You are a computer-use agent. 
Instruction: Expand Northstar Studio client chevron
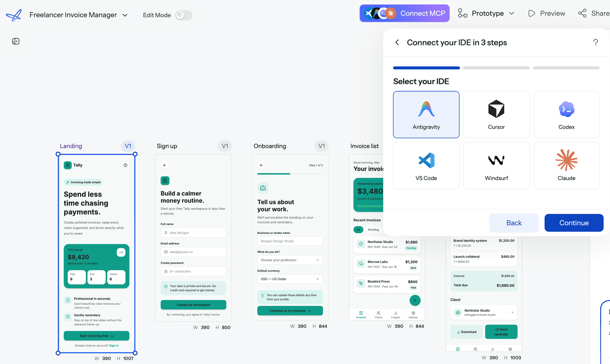click(512, 312)
